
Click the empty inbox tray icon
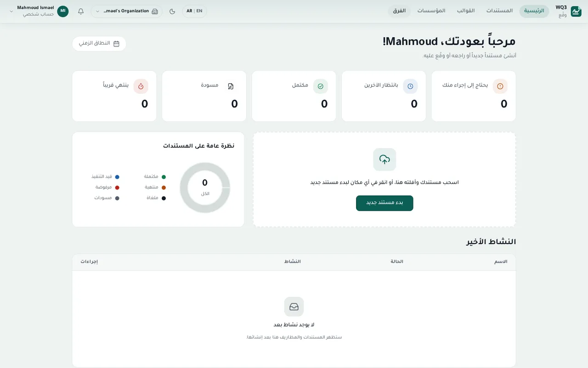point(294,306)
